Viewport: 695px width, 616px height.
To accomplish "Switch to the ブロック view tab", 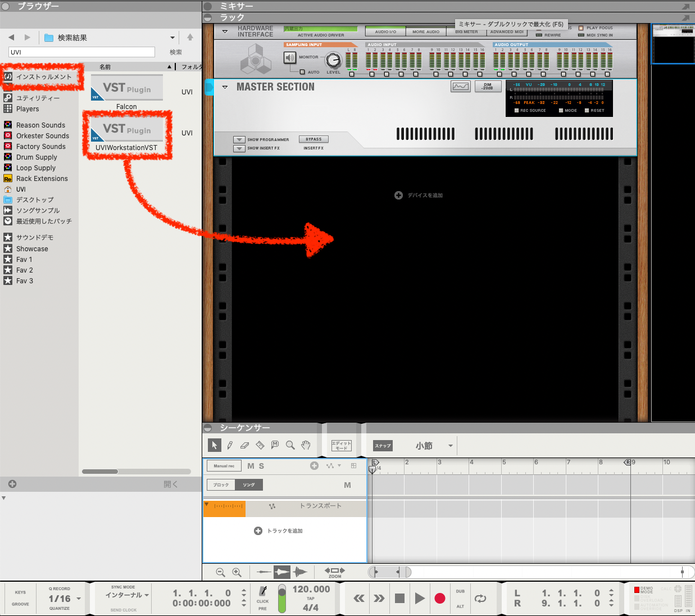I will pyautogui.click(x=221, y=484).
